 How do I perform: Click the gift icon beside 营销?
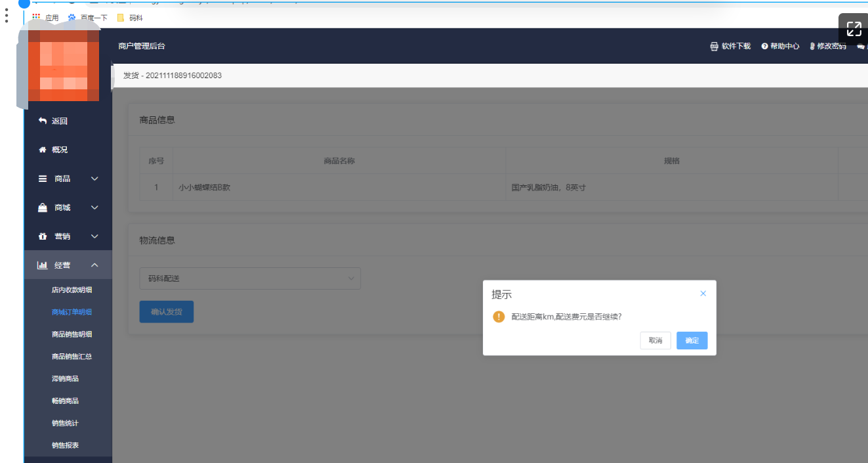point(43,236)
